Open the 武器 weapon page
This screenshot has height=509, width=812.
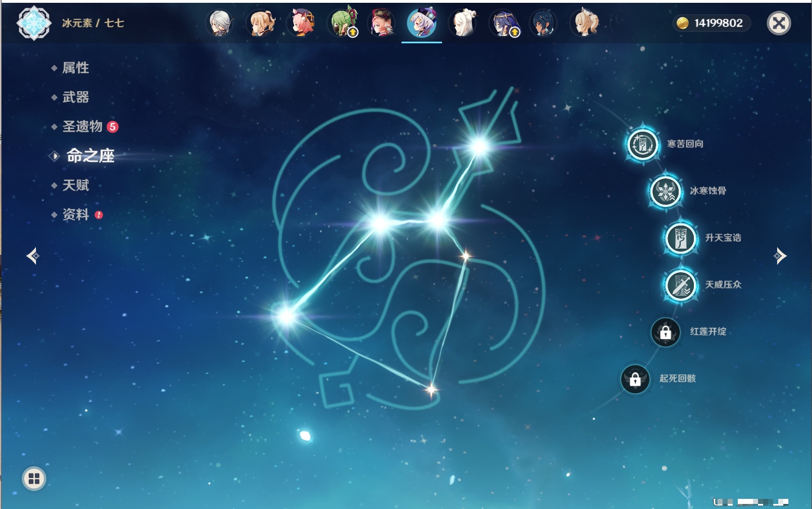coord(75,97)
